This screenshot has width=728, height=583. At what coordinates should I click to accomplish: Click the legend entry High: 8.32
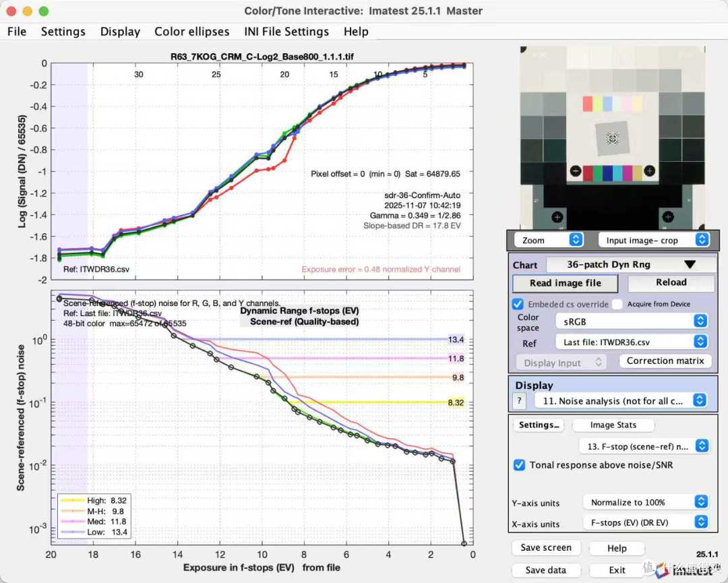click(94, 500)
